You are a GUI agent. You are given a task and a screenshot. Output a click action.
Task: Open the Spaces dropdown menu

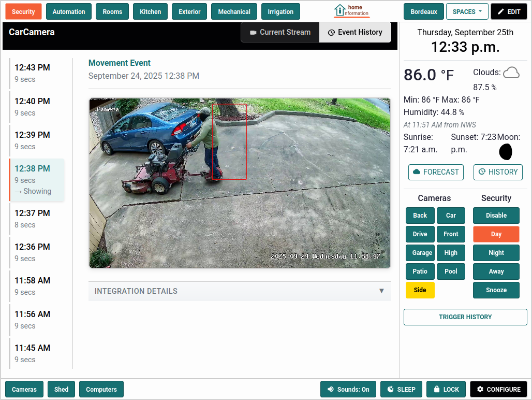tap(467, 11)
